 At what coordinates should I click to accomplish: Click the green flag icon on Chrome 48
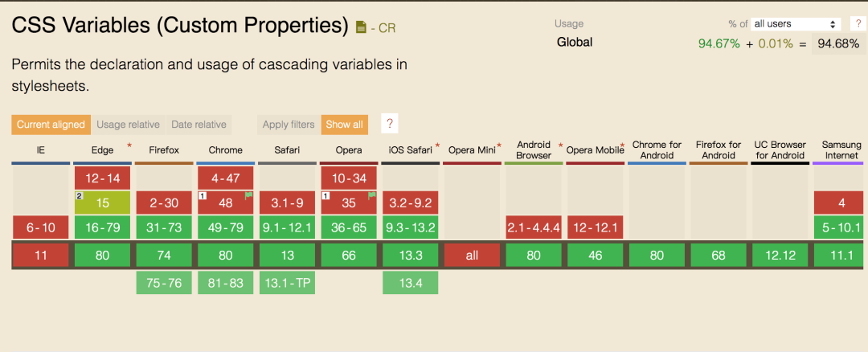[x=249, y=196]
